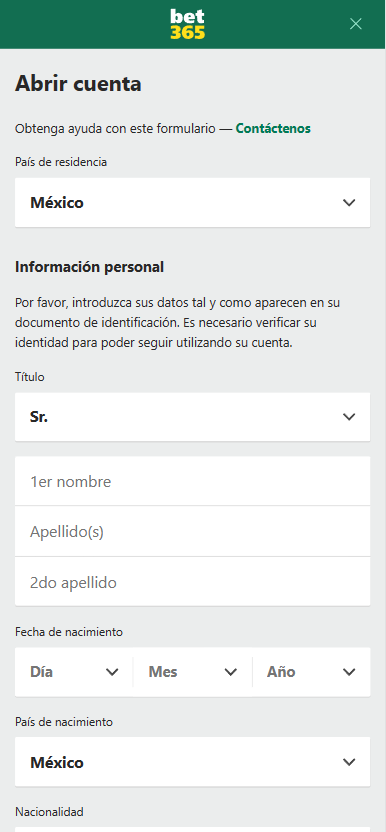Image resolution: width=386 pixels, height=832 pixels.
Task: Click chevron icon next to Mes
Action: tap(230, 672)
